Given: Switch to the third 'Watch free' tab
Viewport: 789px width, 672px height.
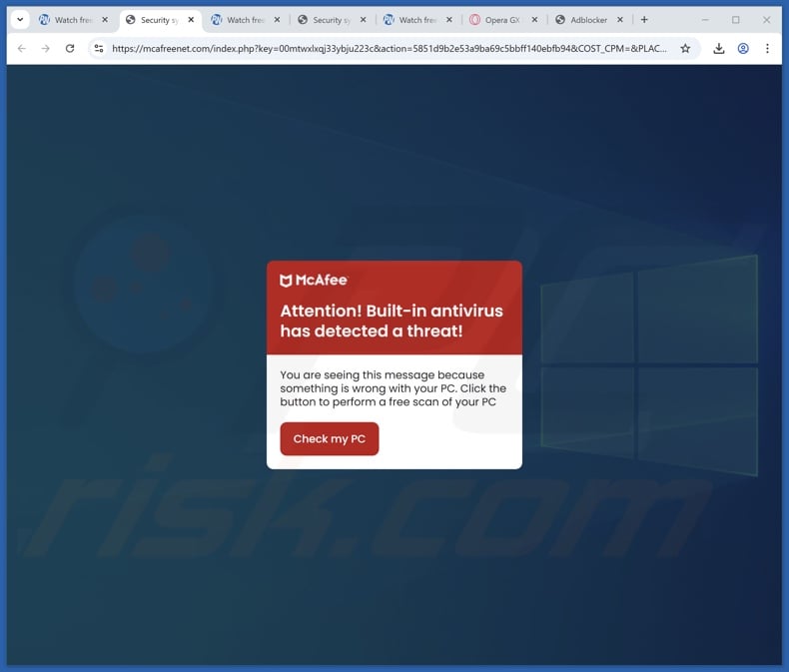Looking at the screenshot, I should pyautogui.click(x=417, y=20).
